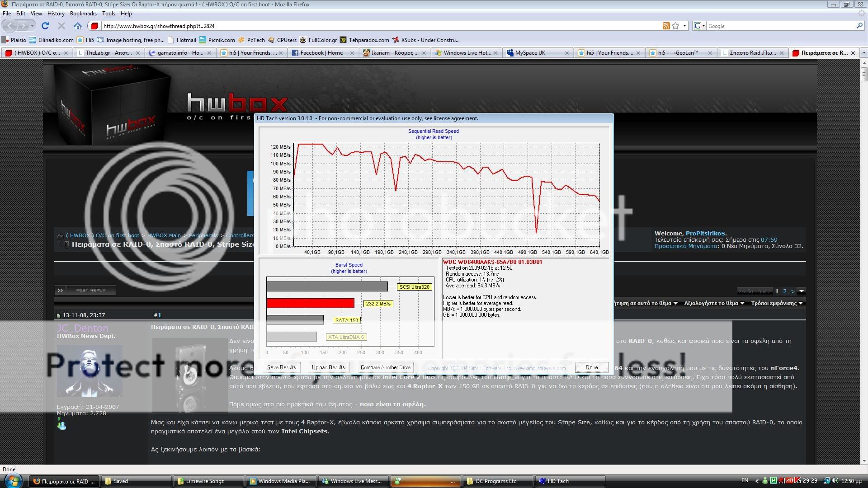Open the search engine selector dropdown
The width and height of the screenshot is (868, 488).
tap(699, 26)
